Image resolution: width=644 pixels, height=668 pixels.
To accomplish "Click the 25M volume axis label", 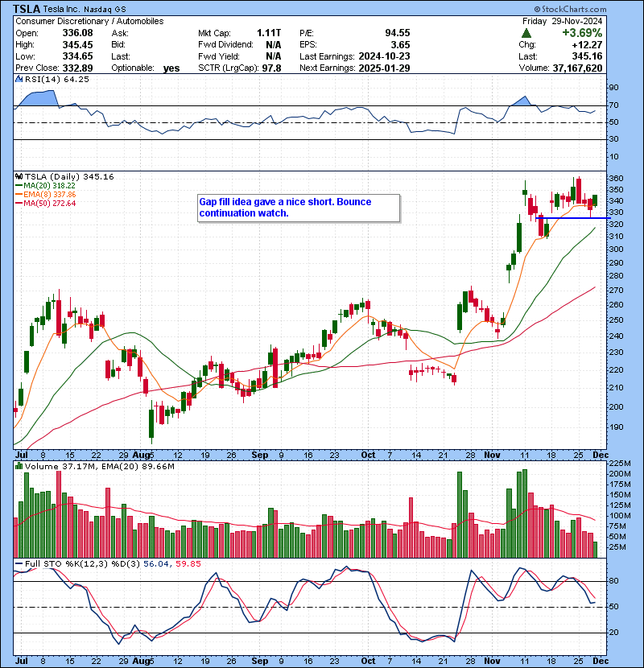I will (617, 547).
